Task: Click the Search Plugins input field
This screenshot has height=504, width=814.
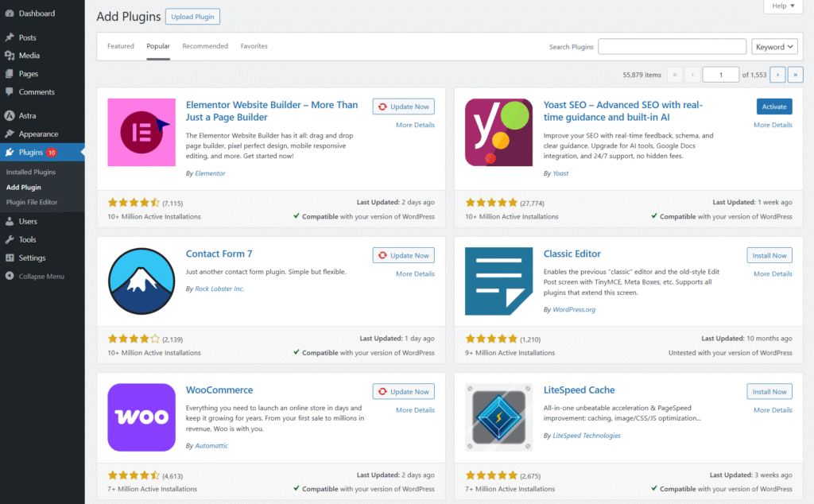Action: [x=672, y=47]
